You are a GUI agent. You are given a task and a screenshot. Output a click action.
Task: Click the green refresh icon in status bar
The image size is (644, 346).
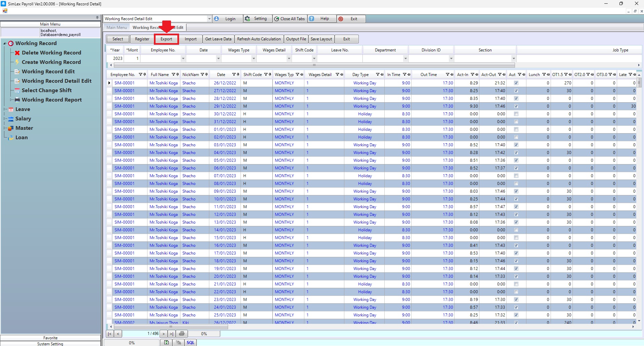pyautogui.click(x=166, y=343)
